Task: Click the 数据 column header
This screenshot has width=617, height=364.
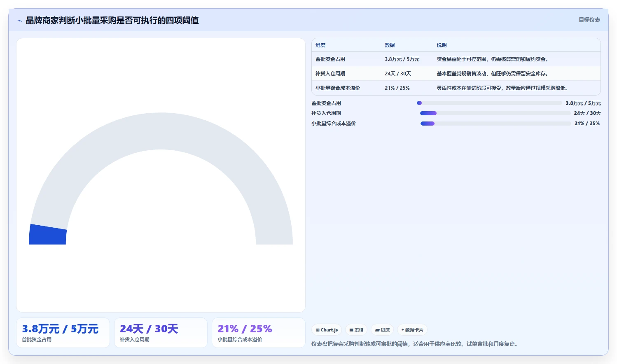Action: click(x=390, y=45)
